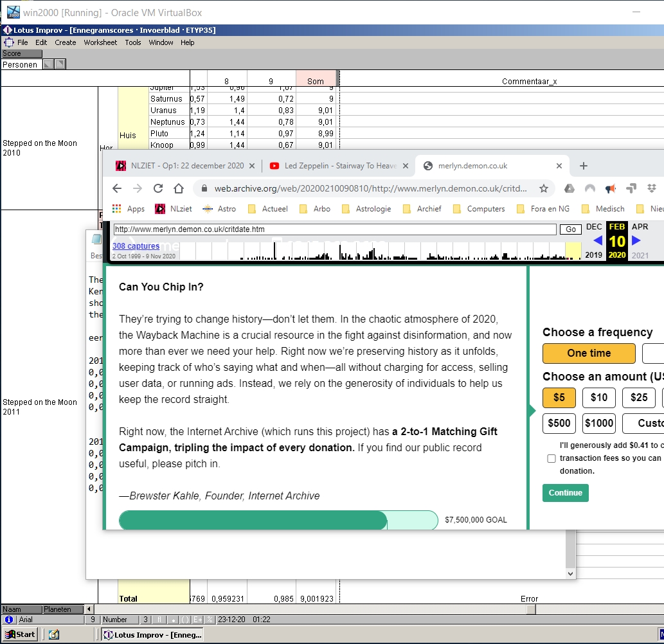Click the Wayback URL input field
The width and height of the screenshot is (664, 644).
(335, 229)
